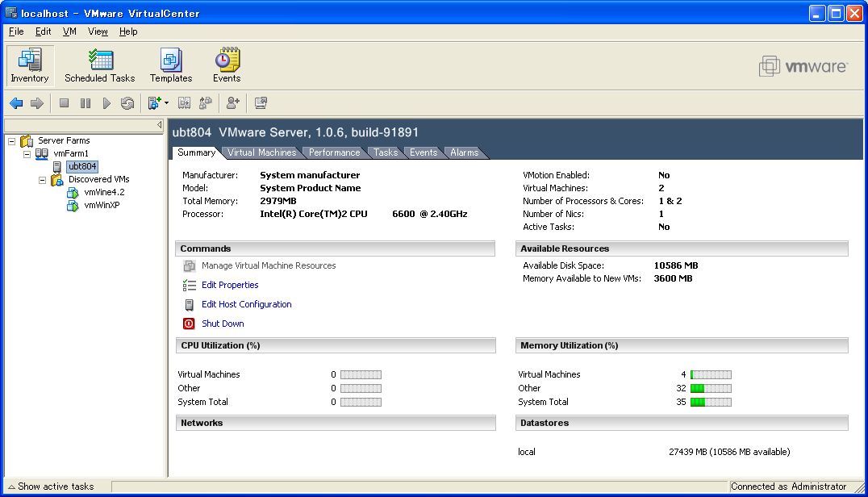This screenshot has width=868, height=497.
Task: Click the Add Permission user icon
Action: pyautogui.click(x=233, y=103)
